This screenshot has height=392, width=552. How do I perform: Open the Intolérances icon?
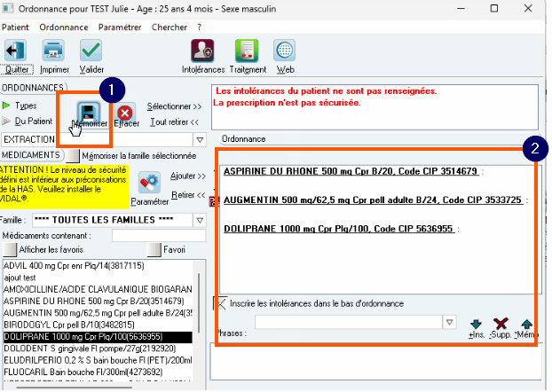click(202, 51)
